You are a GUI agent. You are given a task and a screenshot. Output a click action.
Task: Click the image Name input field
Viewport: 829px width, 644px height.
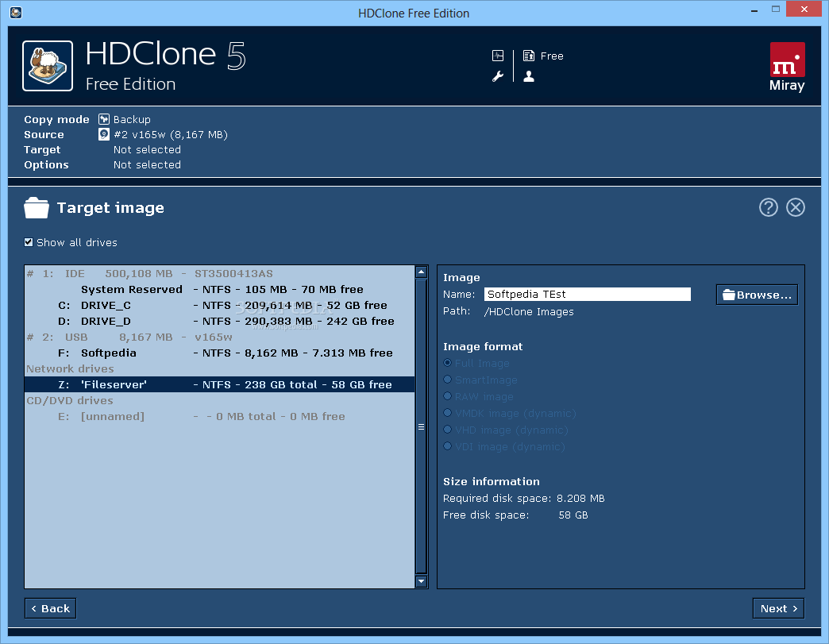coord(588,294)
